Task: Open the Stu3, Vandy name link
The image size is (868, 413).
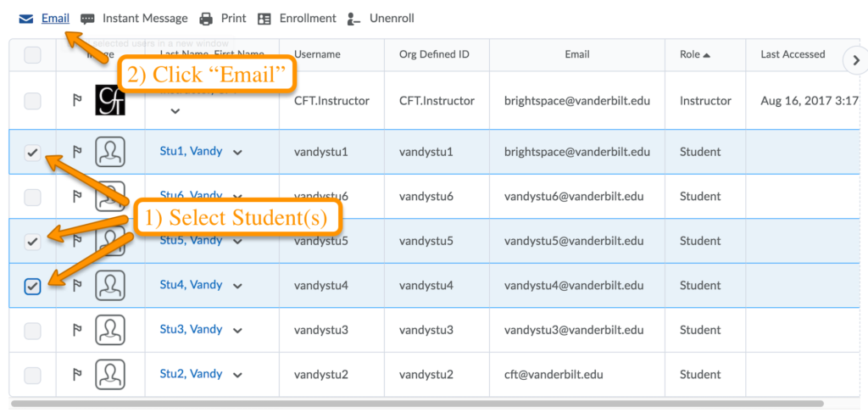Action: [191, 329]
